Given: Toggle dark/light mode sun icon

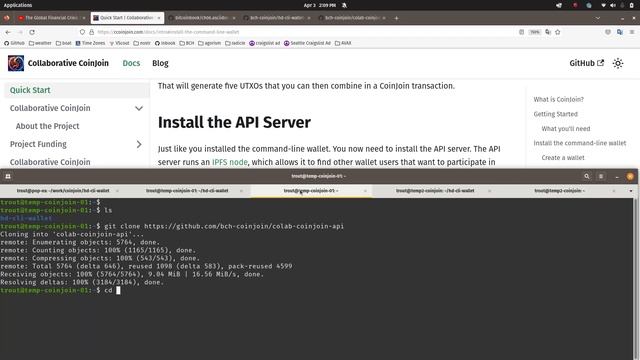Looking at the screenshot, I should (x=618, y=63).
